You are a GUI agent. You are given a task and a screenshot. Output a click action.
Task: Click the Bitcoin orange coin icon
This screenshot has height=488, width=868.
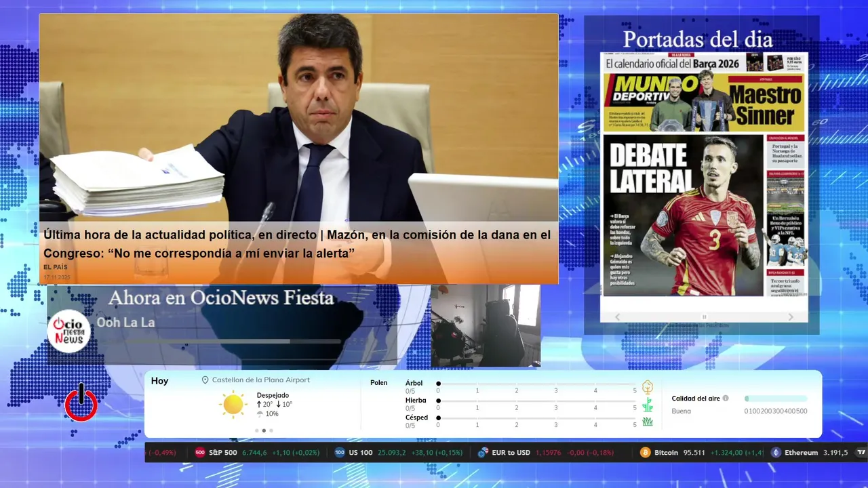pyautogui.click(x=646, y=453)
